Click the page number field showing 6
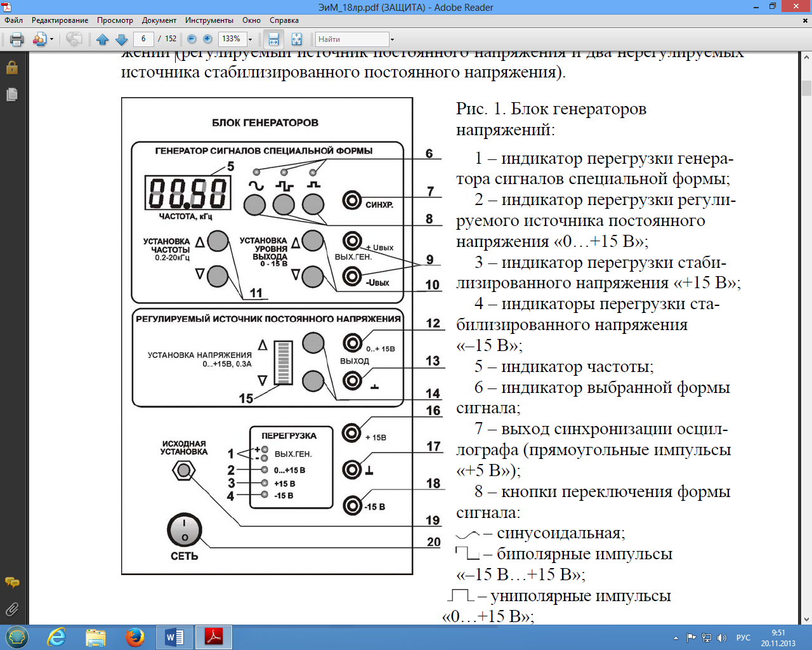This screenshot has width=812, height=650. point(143,39)
